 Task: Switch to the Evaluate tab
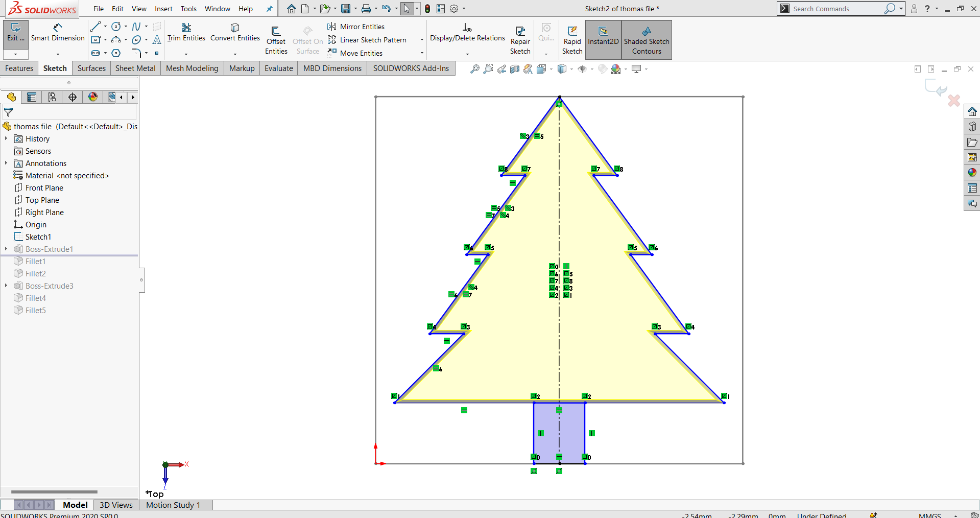tap(279, 68)
